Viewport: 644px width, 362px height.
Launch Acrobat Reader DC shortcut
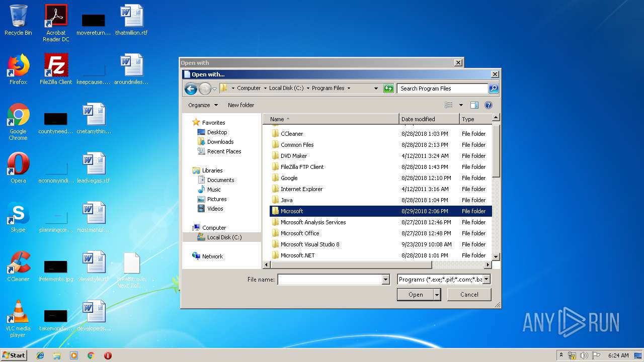[x=56, y=23]
